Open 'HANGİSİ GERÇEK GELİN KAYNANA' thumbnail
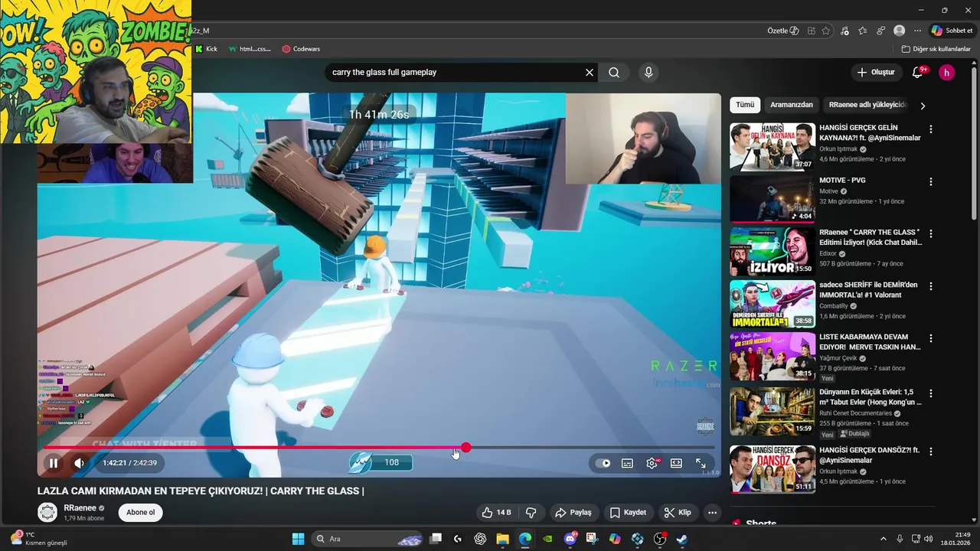 coord(773,147)
